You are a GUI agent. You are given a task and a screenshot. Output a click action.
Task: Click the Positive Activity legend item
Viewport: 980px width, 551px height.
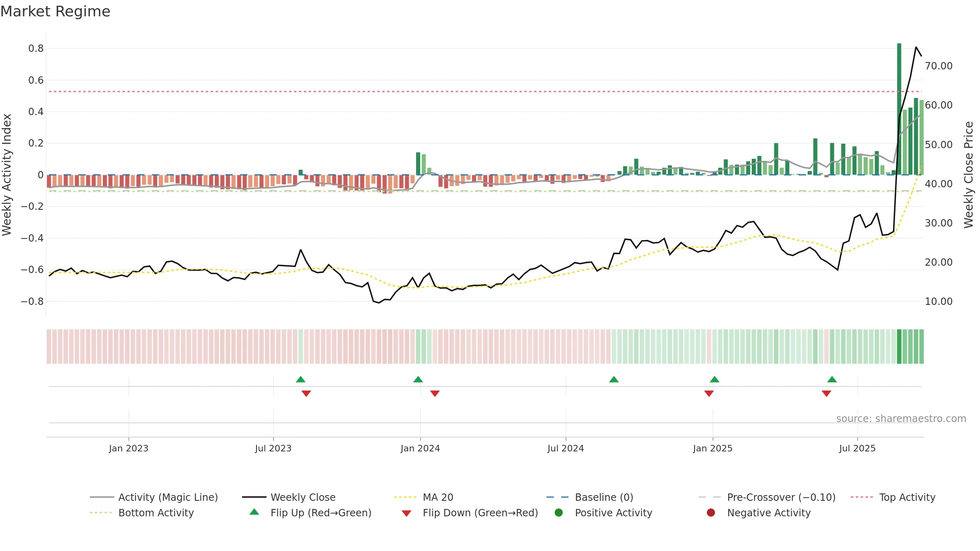(x=604, y=513)
